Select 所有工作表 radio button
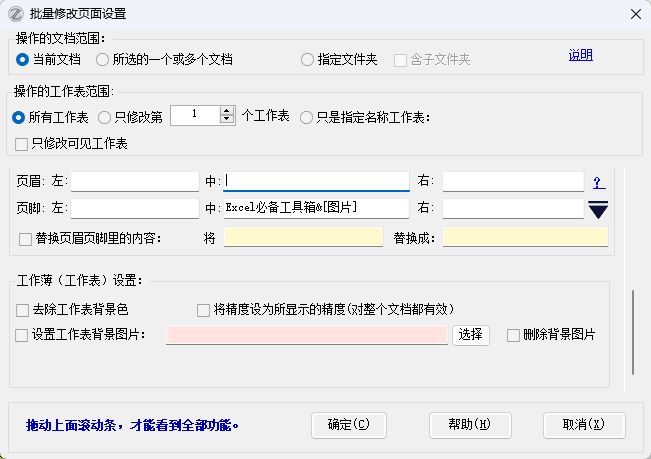Viewport: 651px width, 459px height. coord(19,117)
